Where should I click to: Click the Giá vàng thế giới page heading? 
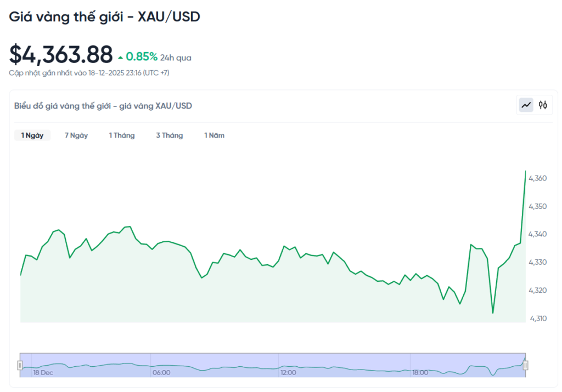pos(104,17)
